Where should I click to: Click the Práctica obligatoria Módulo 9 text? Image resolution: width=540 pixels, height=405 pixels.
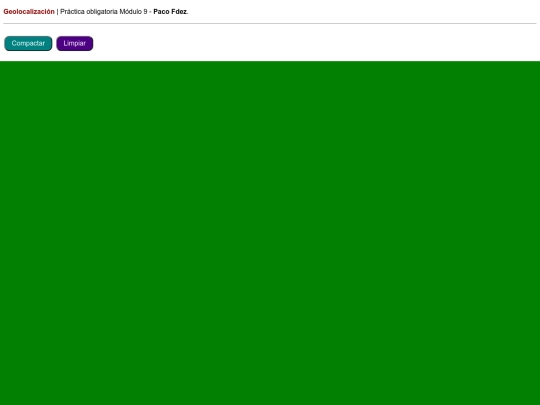pos(104,12)
